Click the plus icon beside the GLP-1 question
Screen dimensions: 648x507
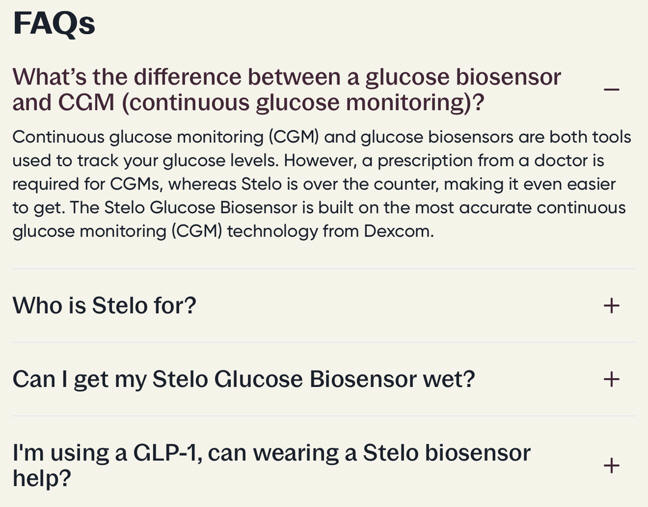point(612,466)
